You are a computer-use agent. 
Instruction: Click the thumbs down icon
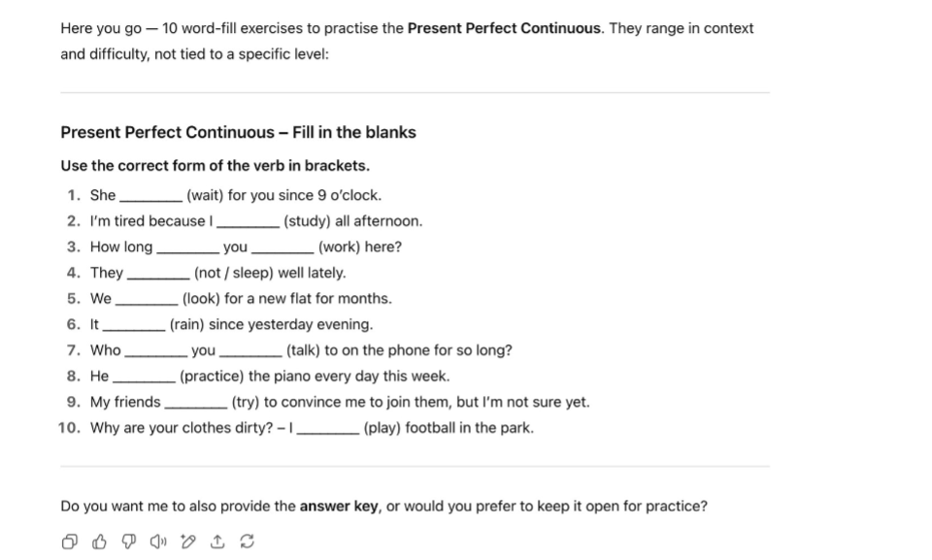[128, 542]
